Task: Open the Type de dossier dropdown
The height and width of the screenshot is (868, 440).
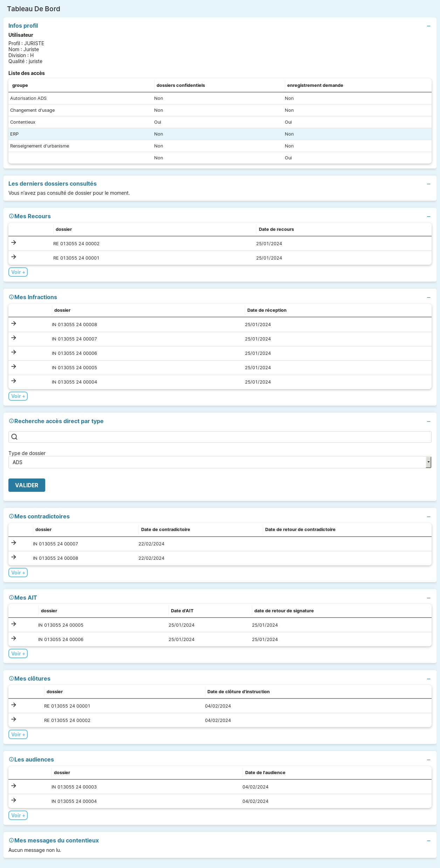Action: coord(220,462)
